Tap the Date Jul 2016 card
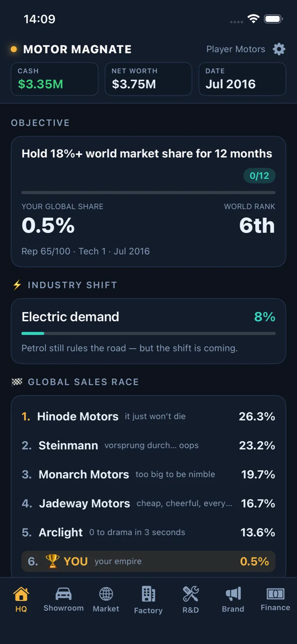 [242, 79]
